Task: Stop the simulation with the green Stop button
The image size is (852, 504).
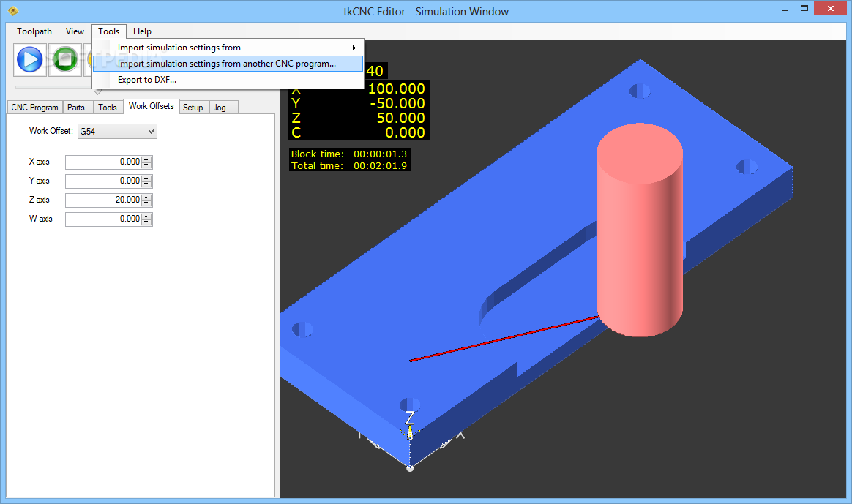Action: click(64, 60)
